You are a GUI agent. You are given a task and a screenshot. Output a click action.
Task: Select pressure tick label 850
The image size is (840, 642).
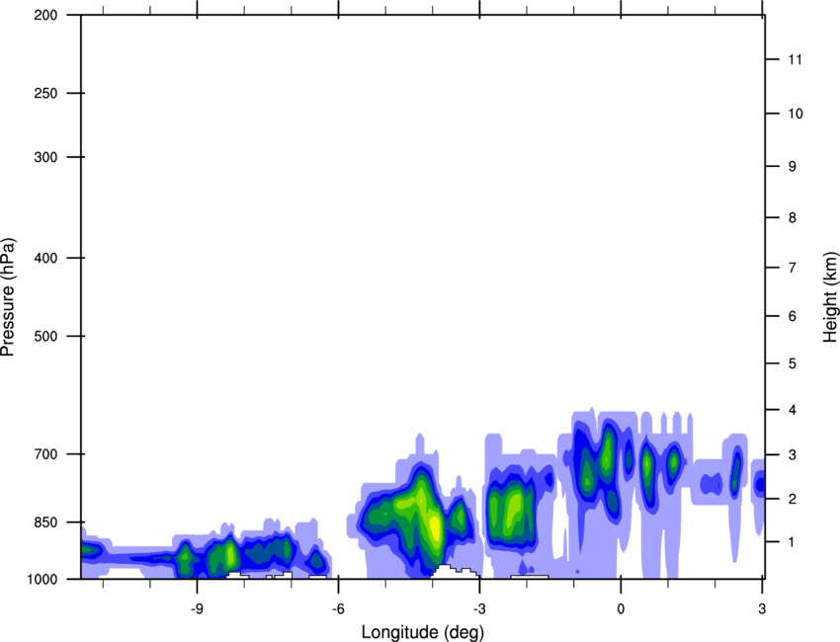tap(45, 522)
